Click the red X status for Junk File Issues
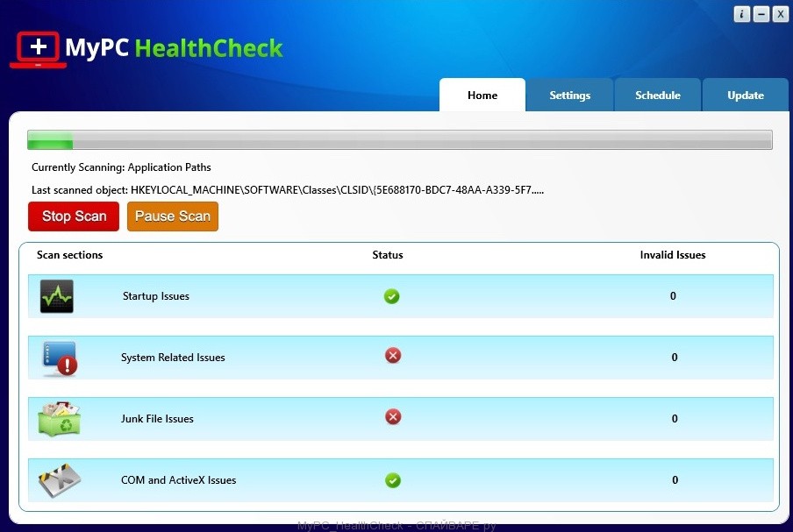The width and height of the screenshot is (793, 532). pyautogui.click(x=393, y=417)
